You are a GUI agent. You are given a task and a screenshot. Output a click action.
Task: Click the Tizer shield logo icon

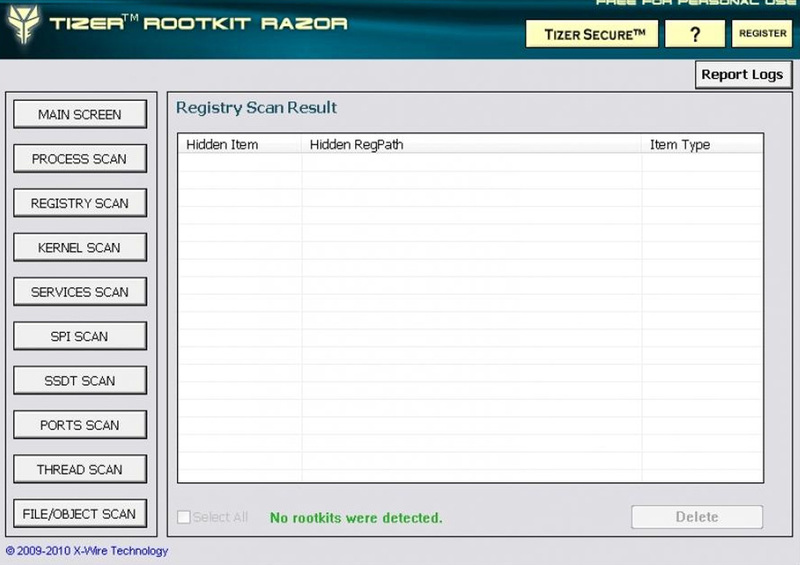click(x=23, y=23)
